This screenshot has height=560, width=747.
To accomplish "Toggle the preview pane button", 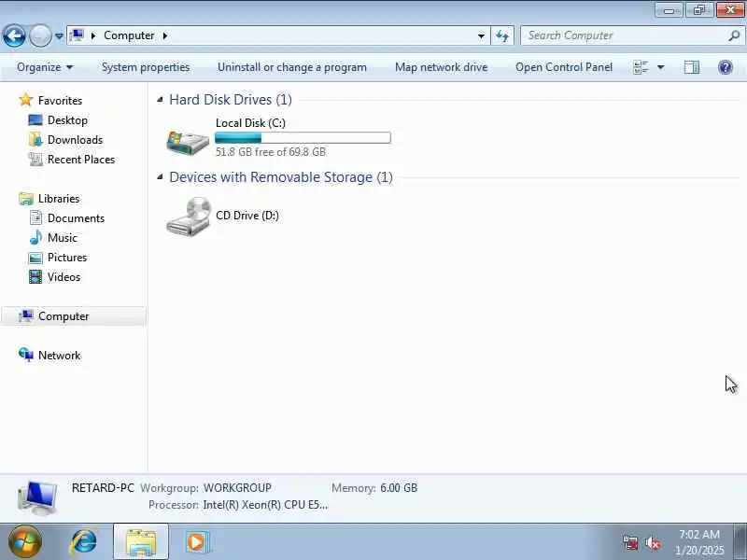I will click(x=692, y=67).
